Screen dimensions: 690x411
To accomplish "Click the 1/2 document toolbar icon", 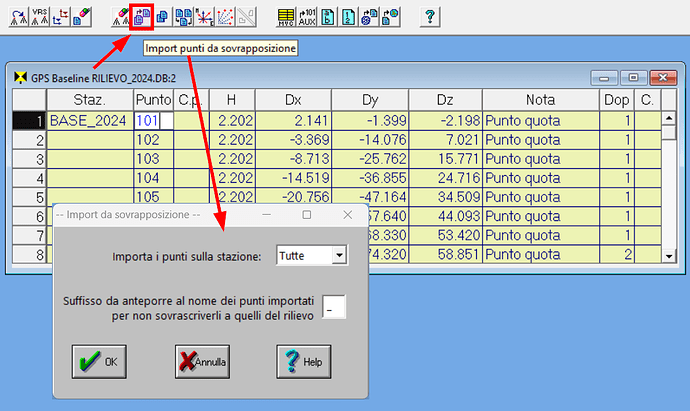I will coord(349,17).
